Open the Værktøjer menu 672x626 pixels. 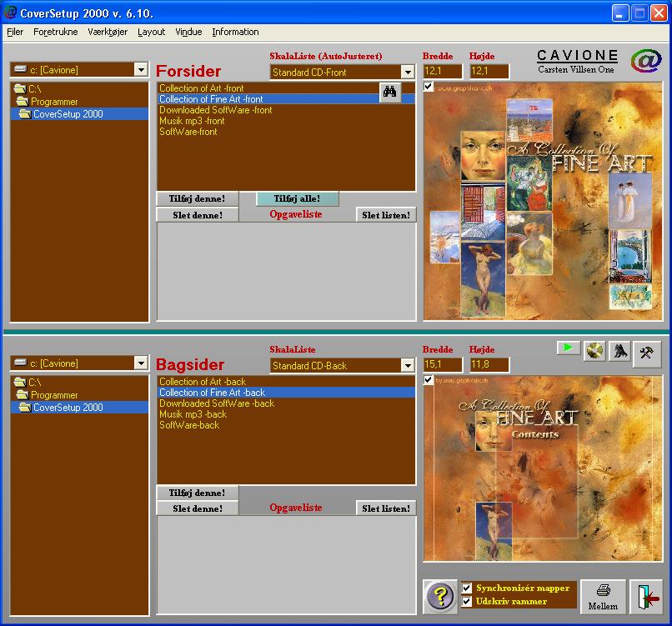tap(108, 32)
